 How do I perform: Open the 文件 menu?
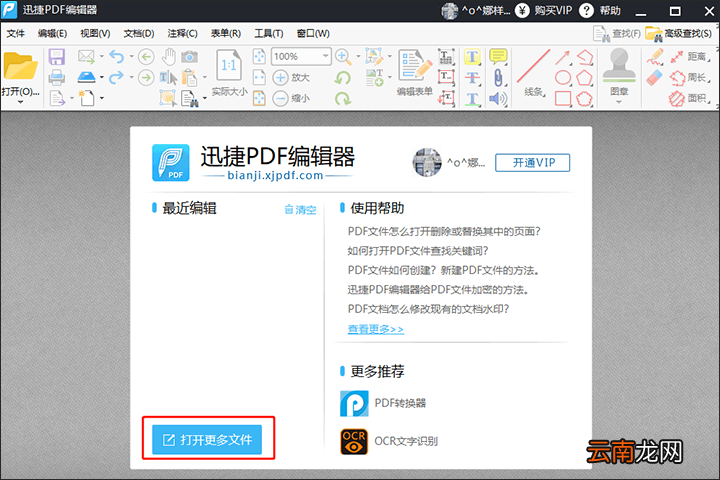16,34
